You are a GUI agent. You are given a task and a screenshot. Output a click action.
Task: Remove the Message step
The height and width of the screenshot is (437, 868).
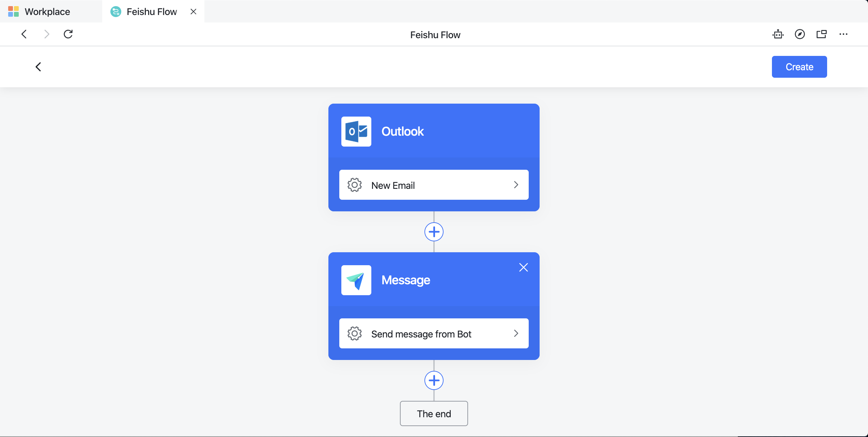click(524, 267)
